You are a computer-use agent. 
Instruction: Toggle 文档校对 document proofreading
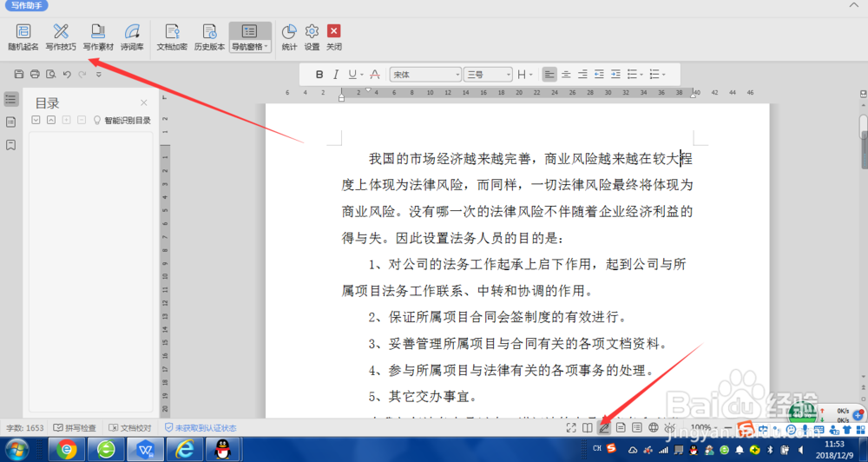point(130,428)
